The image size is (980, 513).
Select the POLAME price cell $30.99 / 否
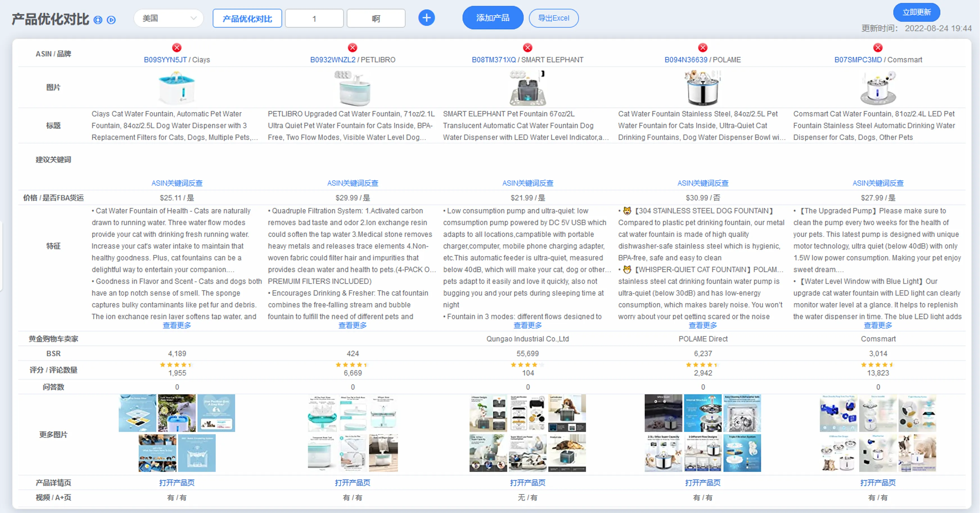coord(703,198)
